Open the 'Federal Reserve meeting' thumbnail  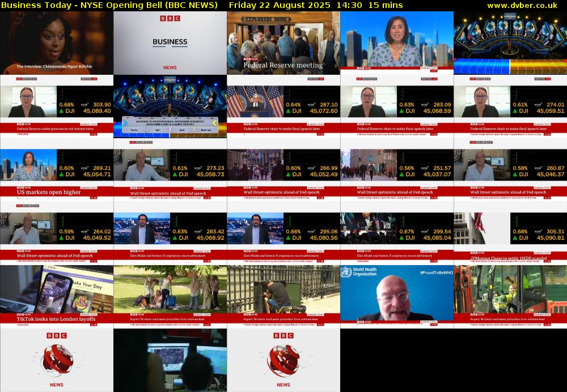[x=283, y=43]
